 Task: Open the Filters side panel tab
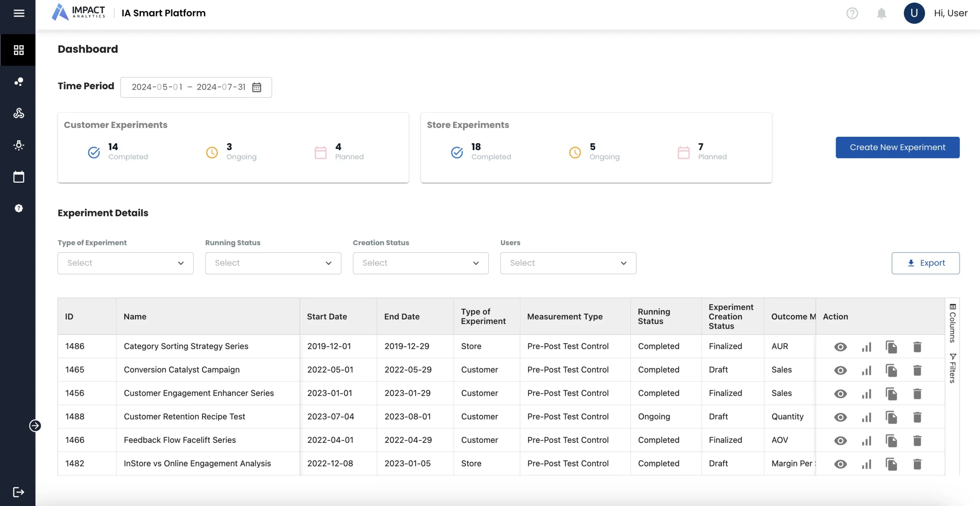[x=952, y=368]
